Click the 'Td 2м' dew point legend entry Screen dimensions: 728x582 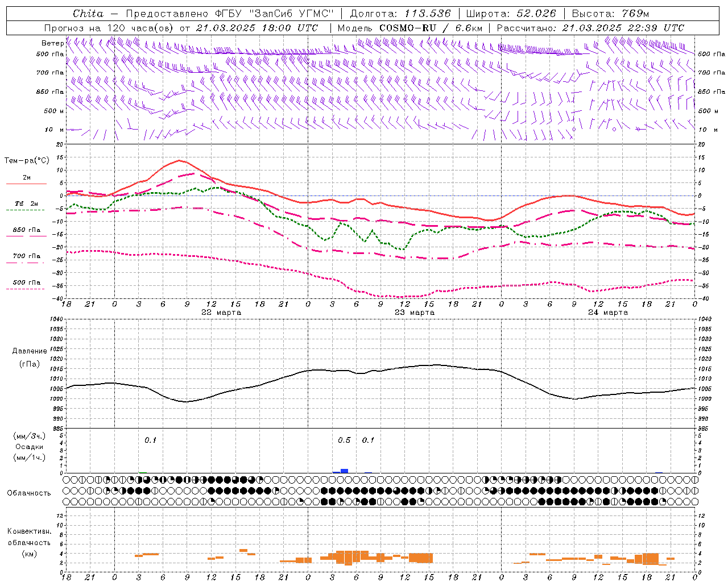click(x=26, y=203)
